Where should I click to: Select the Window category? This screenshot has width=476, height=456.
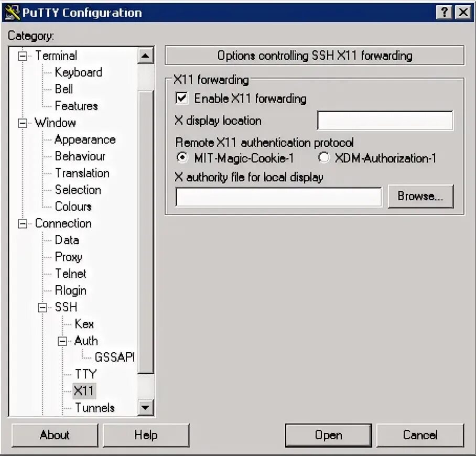coord(55,123)
